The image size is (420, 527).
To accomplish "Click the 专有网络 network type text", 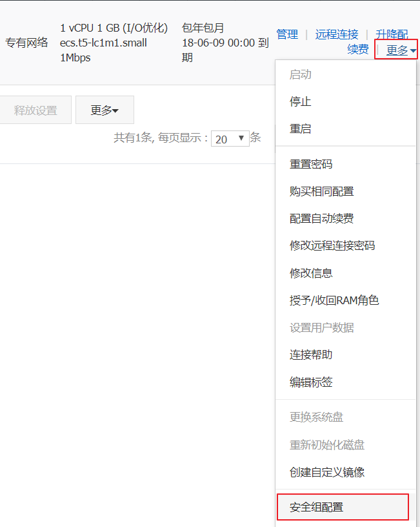I will tap(27, 43).
